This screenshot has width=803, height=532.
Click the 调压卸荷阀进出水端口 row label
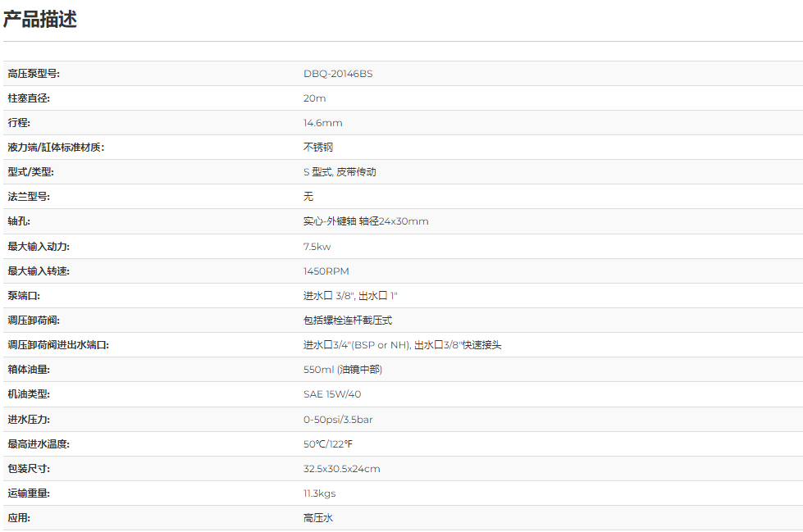tap(58, 345)
